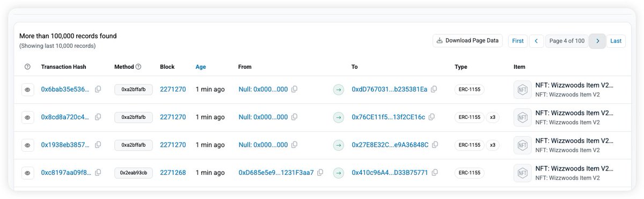Jump to Last page
644x199 pixels.
tap(616, 41)
